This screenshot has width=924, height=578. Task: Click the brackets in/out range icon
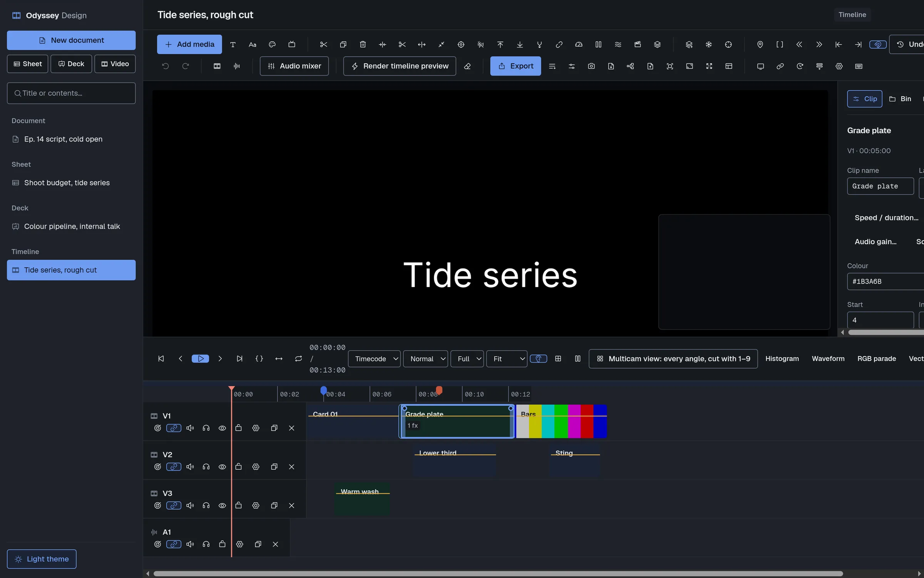click(780, 45)
